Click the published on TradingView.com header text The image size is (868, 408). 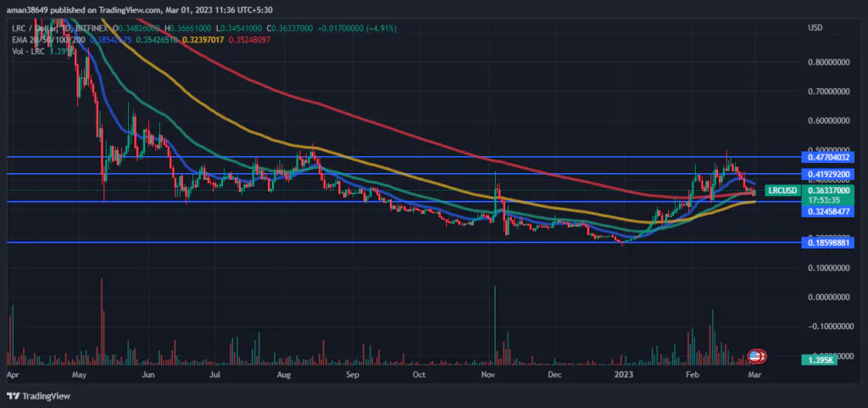coord(139,9)
